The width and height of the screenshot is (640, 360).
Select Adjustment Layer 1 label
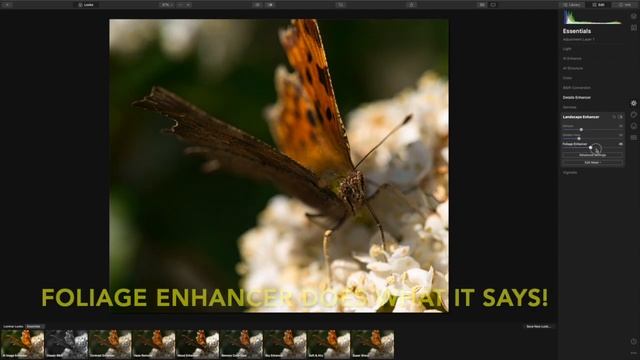(579, 40)
